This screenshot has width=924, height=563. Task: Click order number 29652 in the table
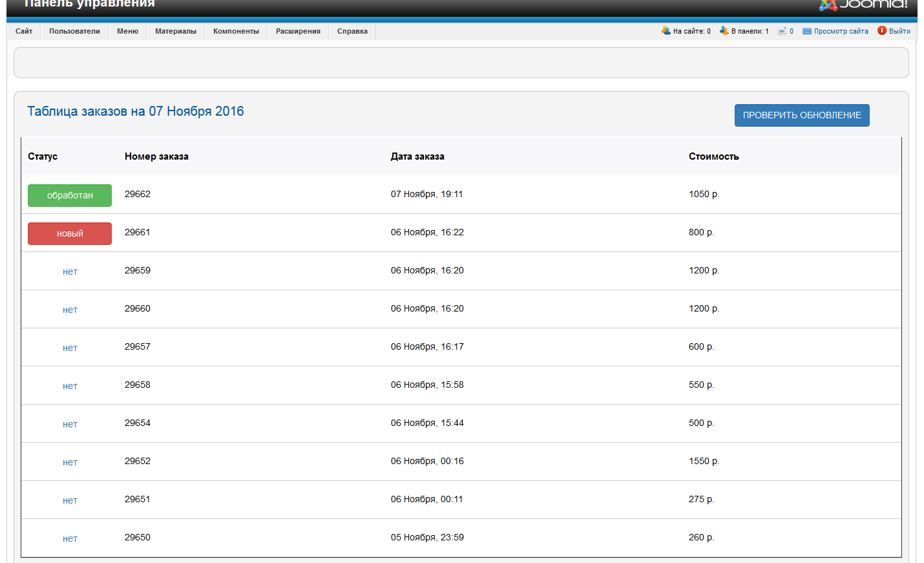138,461
